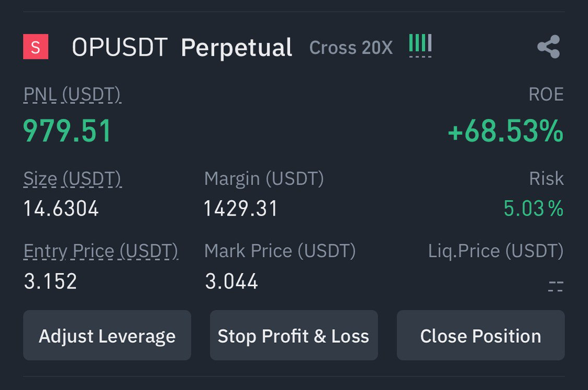588x390 pixels.
Task: Open the OPUSDT Perpetual contract title
Action: (x=182, y=48)
